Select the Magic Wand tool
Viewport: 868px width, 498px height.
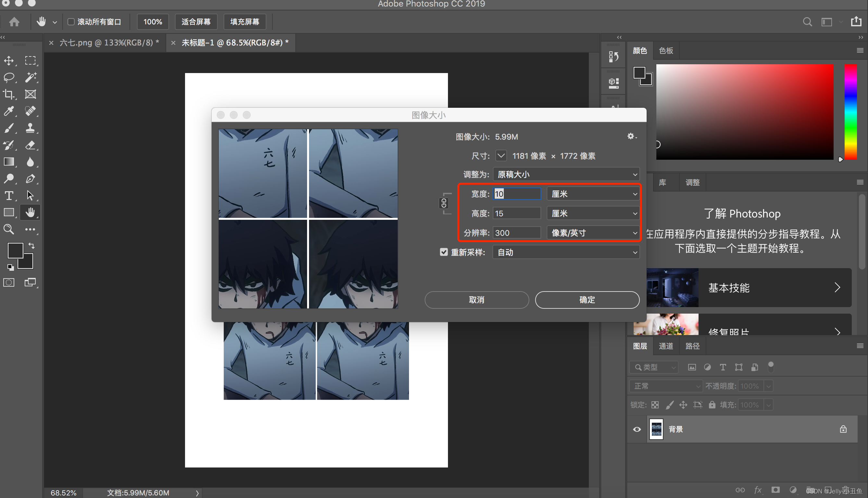click(31, 77)
